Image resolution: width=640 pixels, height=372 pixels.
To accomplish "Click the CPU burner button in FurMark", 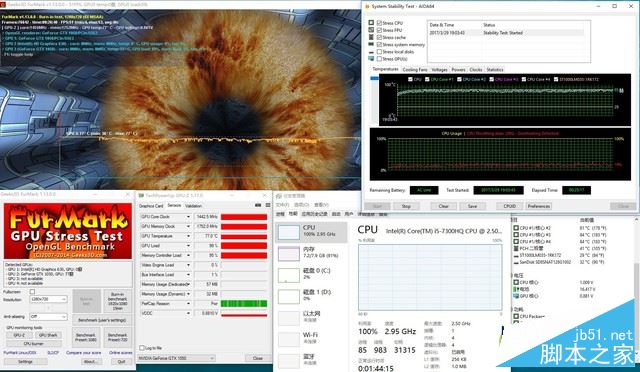I will click(34, 344).
